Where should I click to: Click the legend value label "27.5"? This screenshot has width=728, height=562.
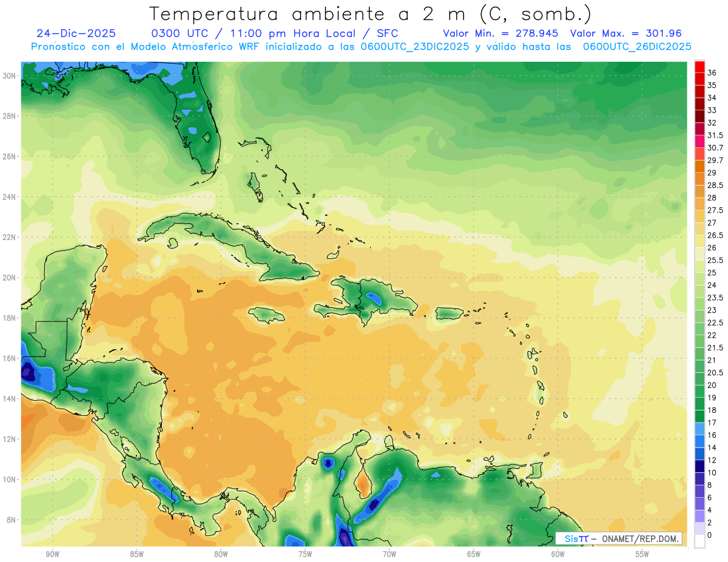(x=715, y=210)
